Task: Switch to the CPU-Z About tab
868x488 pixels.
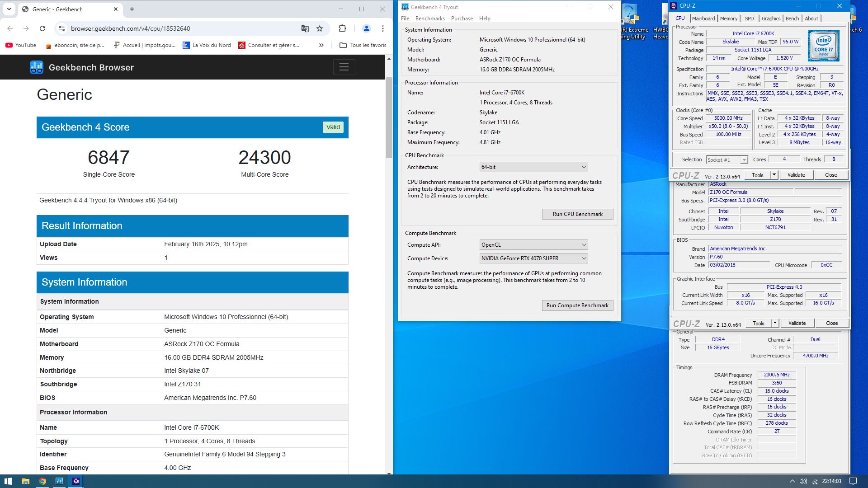Action: (x=811, y=19)
